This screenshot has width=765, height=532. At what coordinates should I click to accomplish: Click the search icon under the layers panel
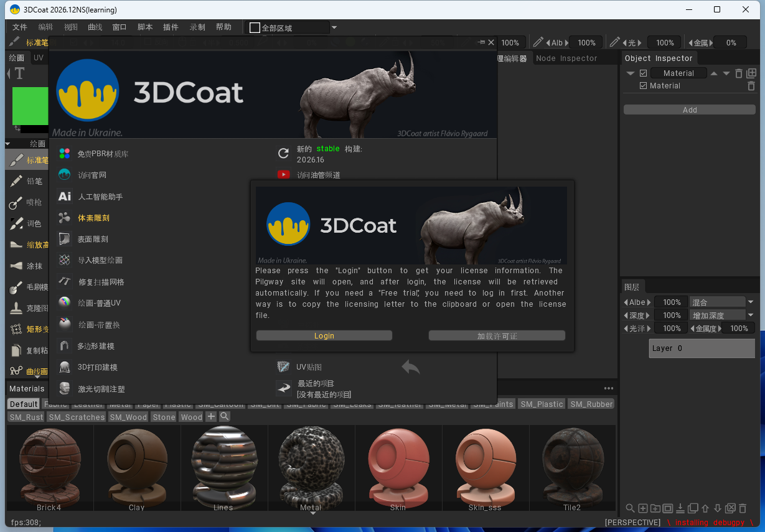point(630,508)
